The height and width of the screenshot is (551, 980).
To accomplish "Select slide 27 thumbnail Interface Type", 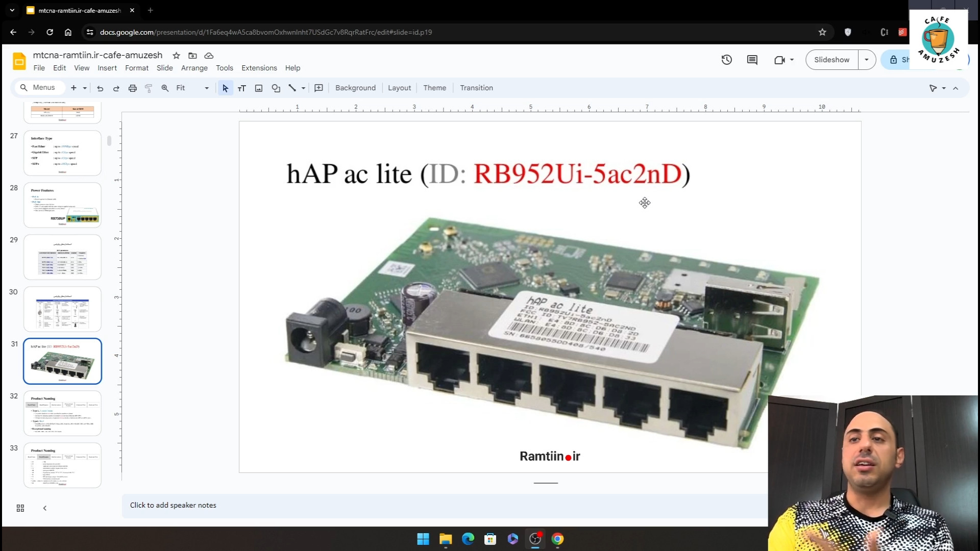I will coord(62,153).
